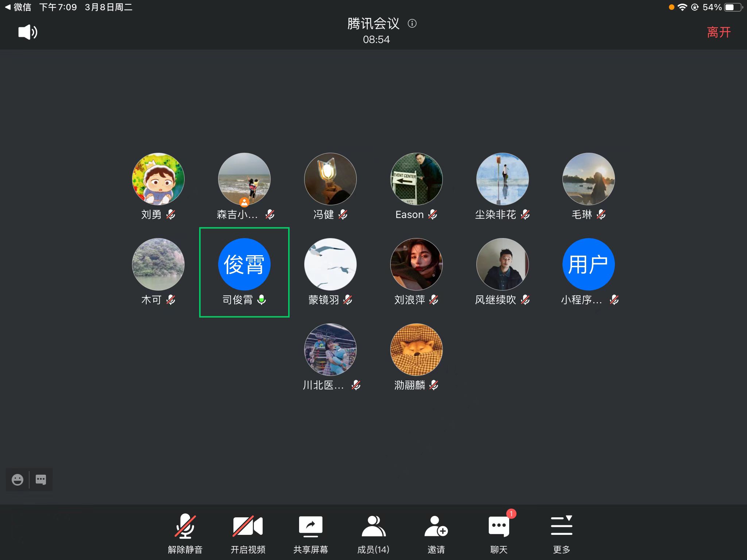
Task: Toggle the speaker audio output icon
Action: [x=28, y=32]
